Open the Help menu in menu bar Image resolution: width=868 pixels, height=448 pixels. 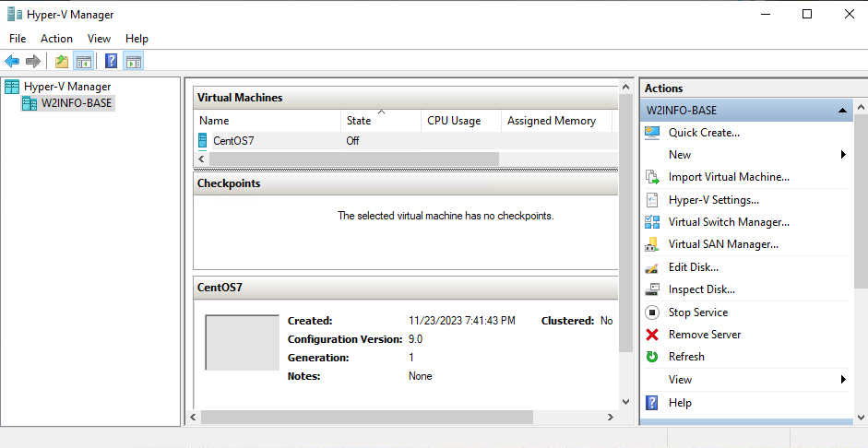[x=137, y=39]
